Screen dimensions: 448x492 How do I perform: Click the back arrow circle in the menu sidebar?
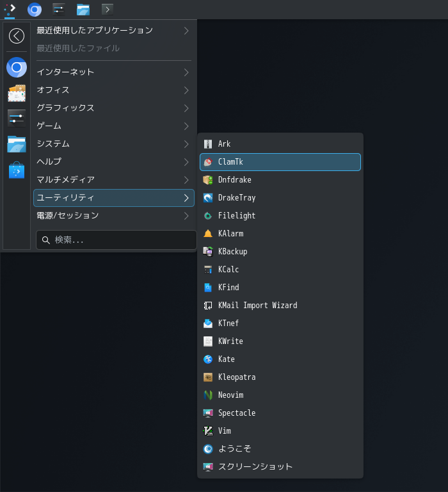(17, 36)
